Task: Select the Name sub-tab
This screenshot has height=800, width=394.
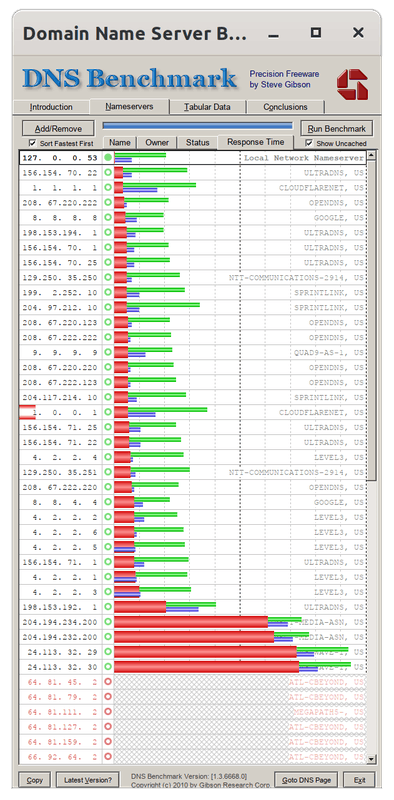Action: click(120, 143)
